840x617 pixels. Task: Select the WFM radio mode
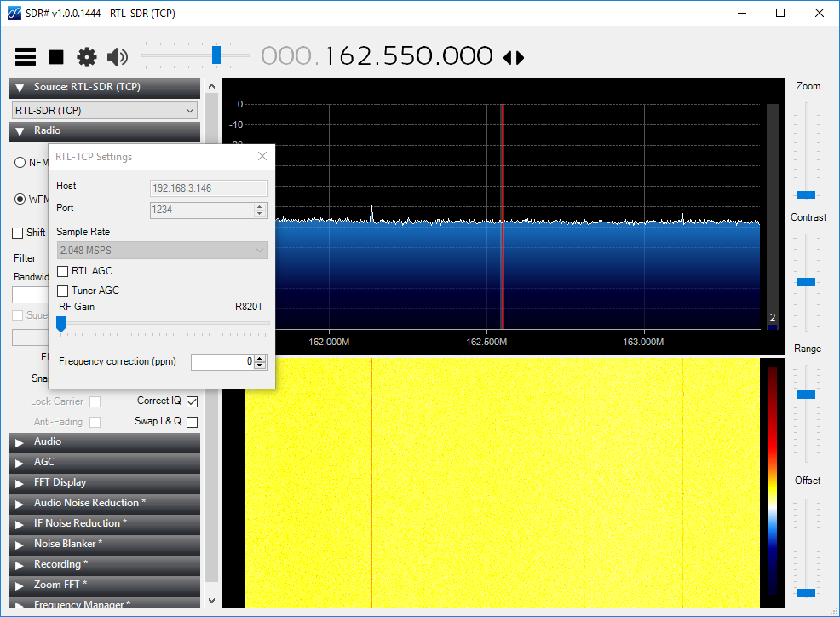pyautogui.click(x=20, y=199)
